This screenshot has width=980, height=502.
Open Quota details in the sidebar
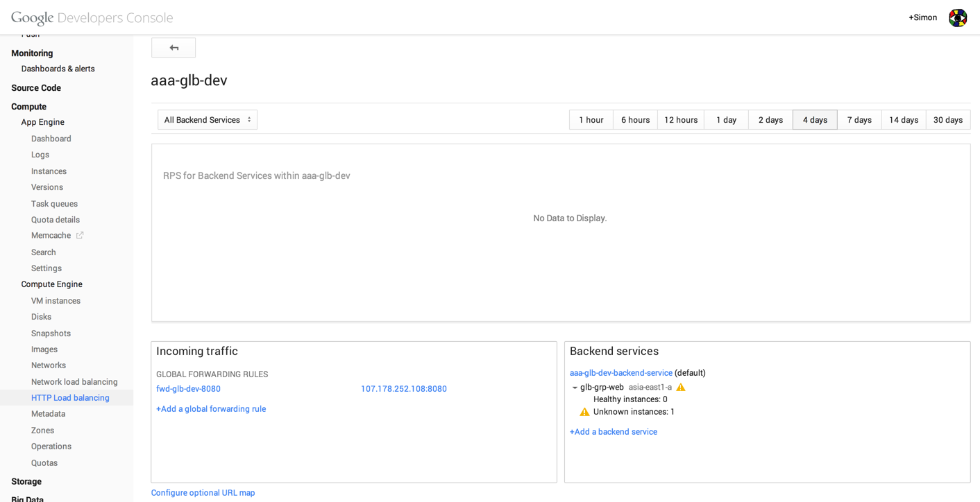56,220
